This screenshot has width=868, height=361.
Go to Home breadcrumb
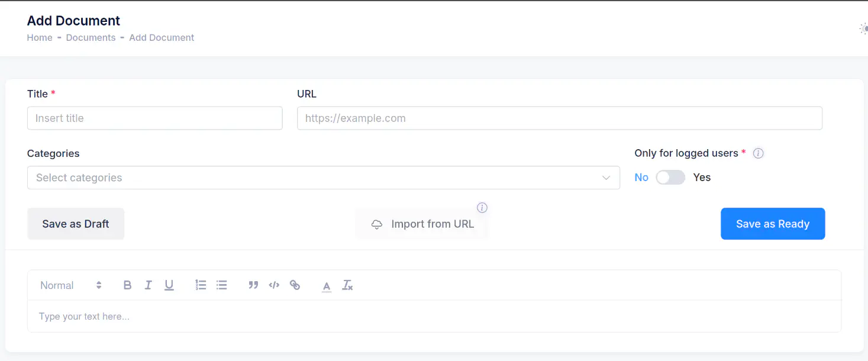tap(40, 37)
